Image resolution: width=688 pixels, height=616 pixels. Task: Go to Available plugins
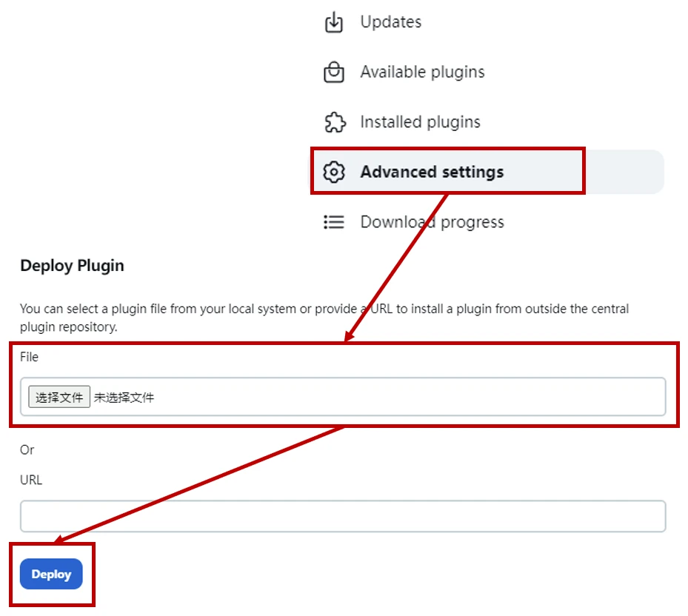click(x=422, y=73)
